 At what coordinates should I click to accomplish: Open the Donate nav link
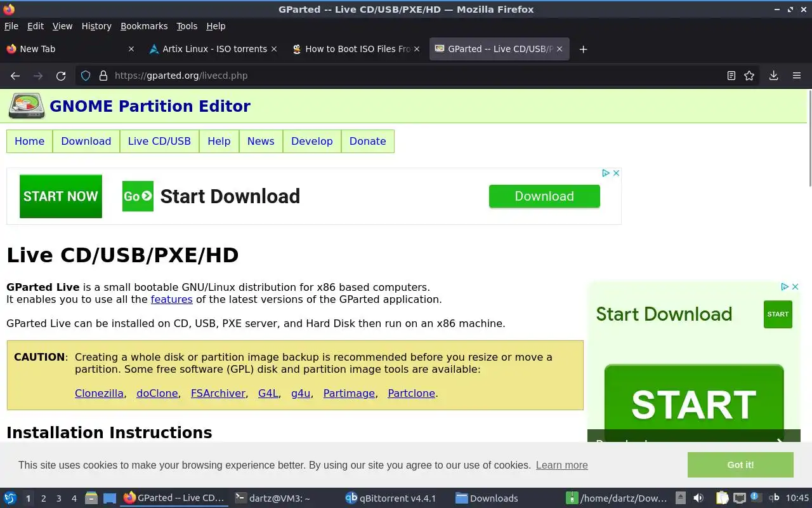click(x=368, y=141)
